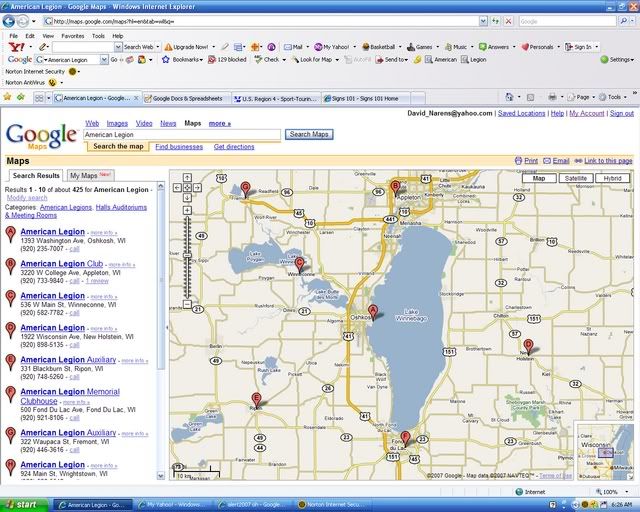Click the zoom in plus button

pyautogui.click(x=187, y=210)
